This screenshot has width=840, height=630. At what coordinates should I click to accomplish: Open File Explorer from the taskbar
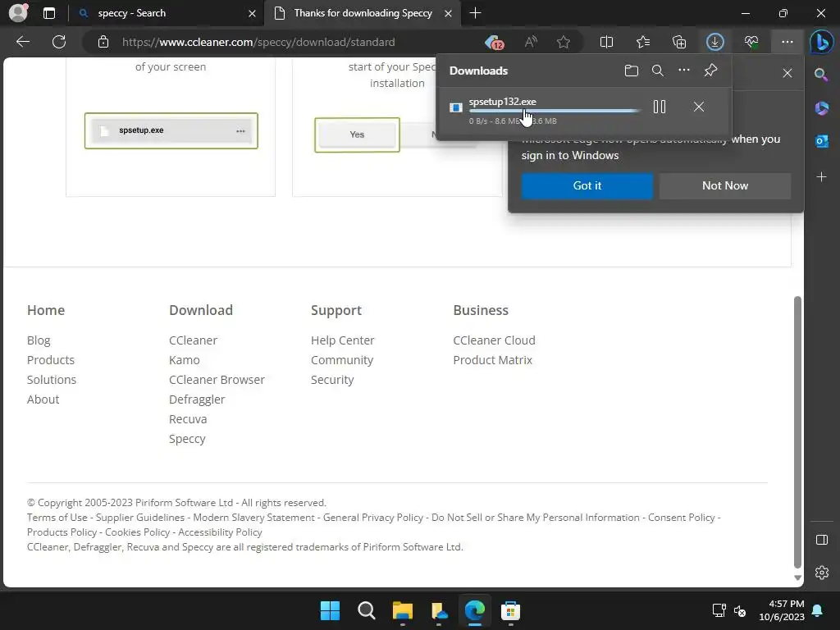point(402,610)
